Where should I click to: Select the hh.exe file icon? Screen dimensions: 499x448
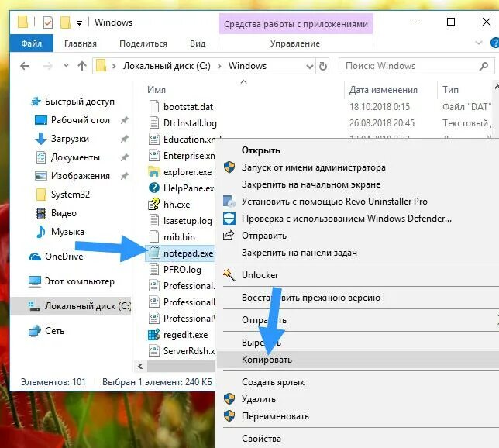(154, 204)
